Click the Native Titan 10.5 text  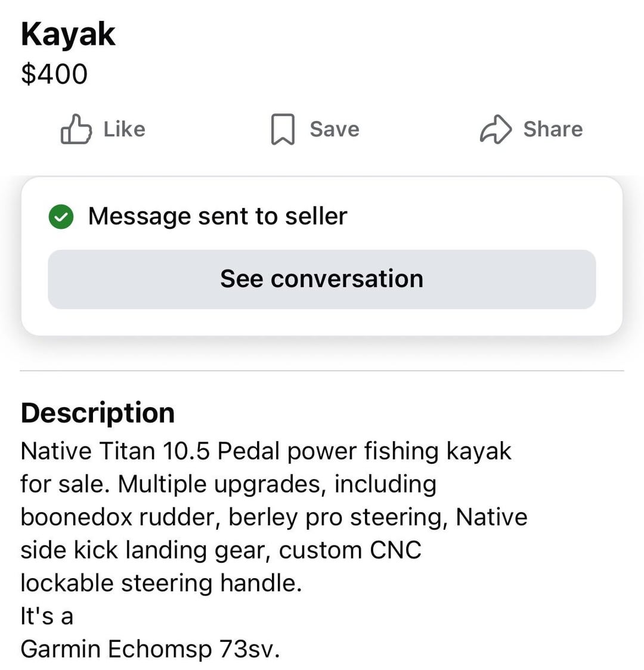(115, 451)
